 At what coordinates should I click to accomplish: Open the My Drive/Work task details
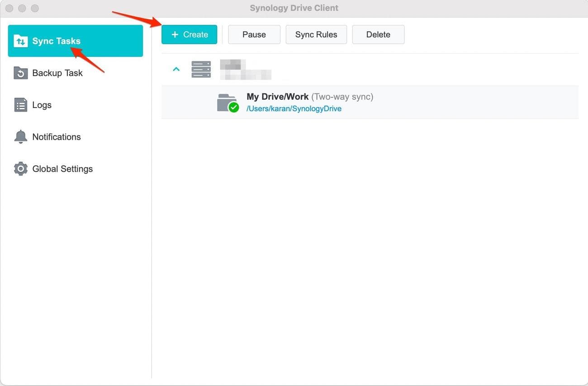coord(278,96)
